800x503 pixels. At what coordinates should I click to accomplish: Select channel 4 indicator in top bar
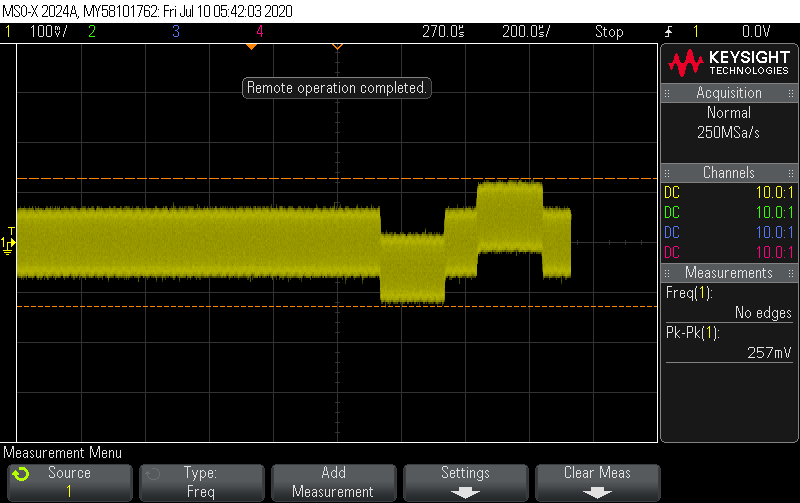click(x=260, y=32)
